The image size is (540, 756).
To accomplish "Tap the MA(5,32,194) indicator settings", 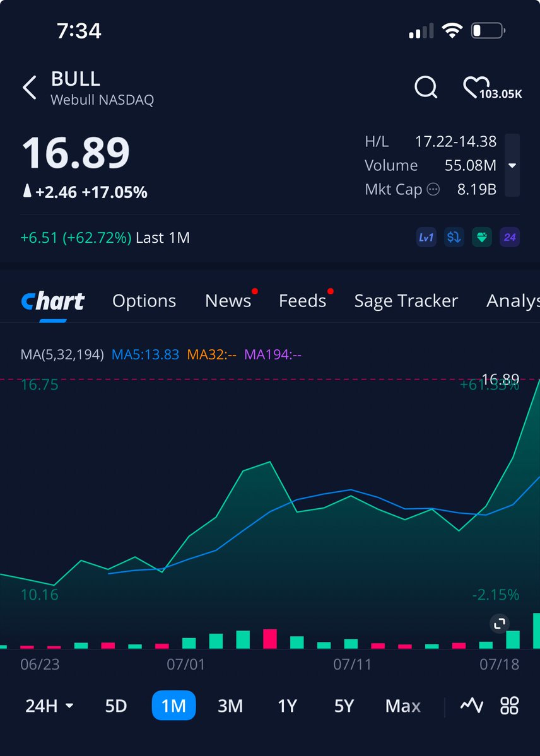I will (62, 355).
